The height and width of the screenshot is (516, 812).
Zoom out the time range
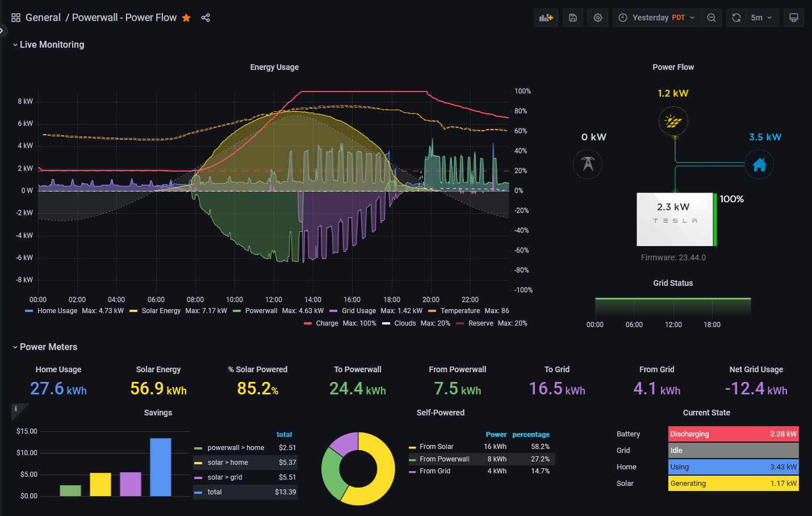[x=711, y=18]
